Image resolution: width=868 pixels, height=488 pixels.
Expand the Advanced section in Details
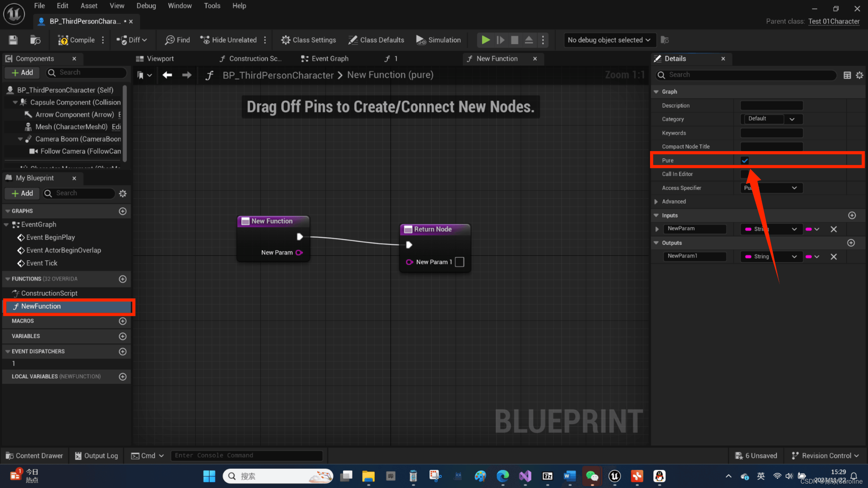point(656,201)
